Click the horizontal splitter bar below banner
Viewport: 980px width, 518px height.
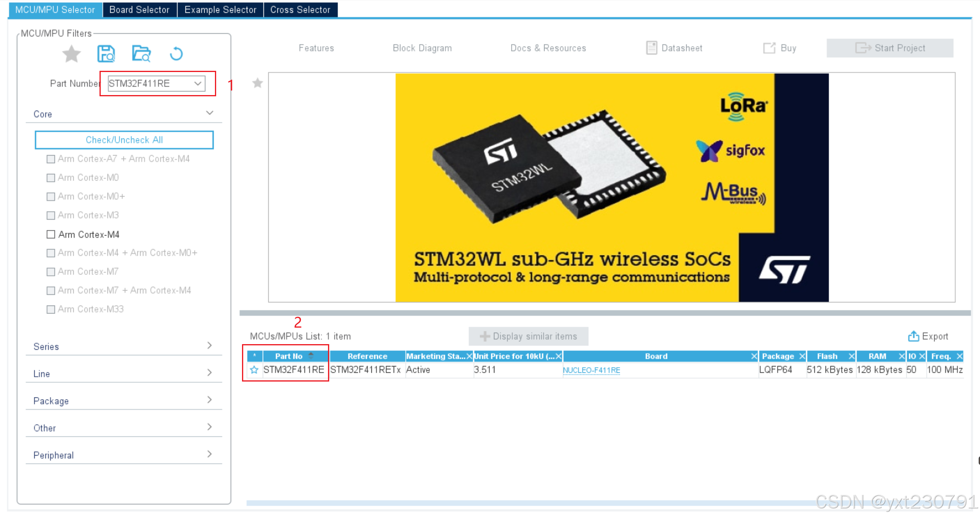coord(605,313)
